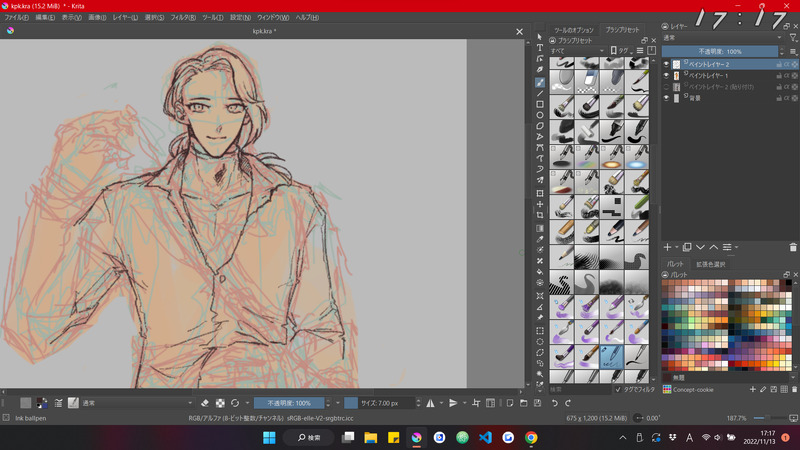Adjust the layer 不透明度 100% slider

(x=720, y=51)
